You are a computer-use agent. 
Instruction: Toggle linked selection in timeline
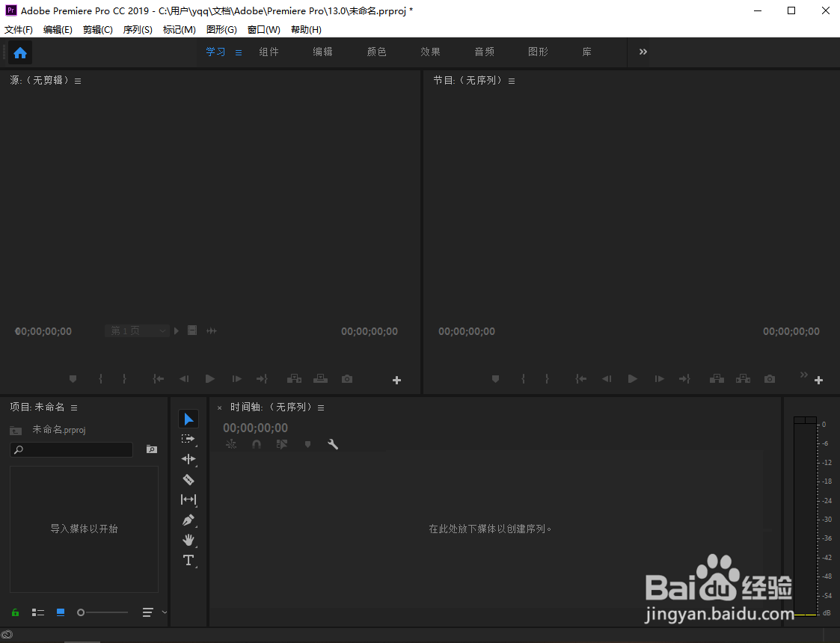(282, 444)
